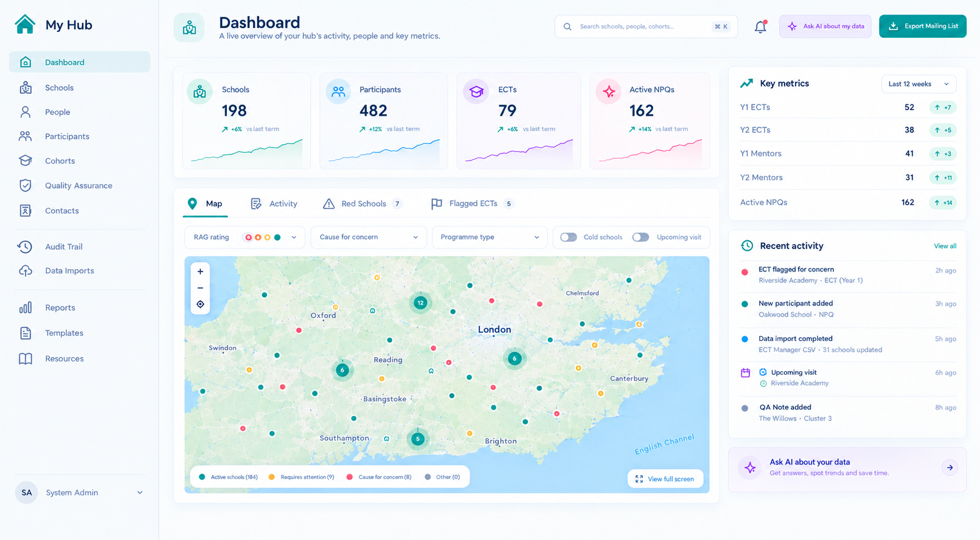
Task: Switch to the Activity tab
Action: (x=274, y=204)
